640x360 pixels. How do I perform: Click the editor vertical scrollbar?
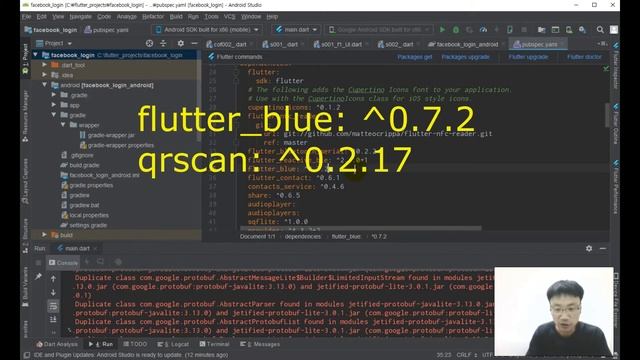[607, 115]
